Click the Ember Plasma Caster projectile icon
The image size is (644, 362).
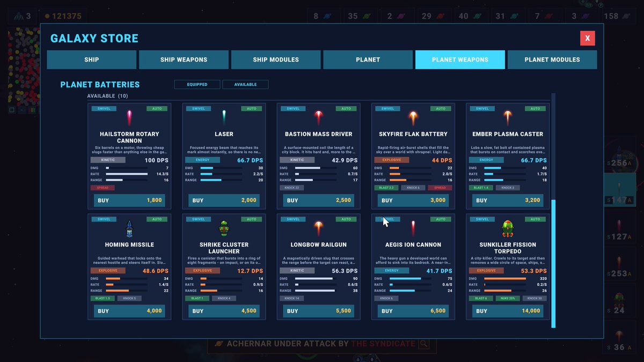click(x=508, y=118)
